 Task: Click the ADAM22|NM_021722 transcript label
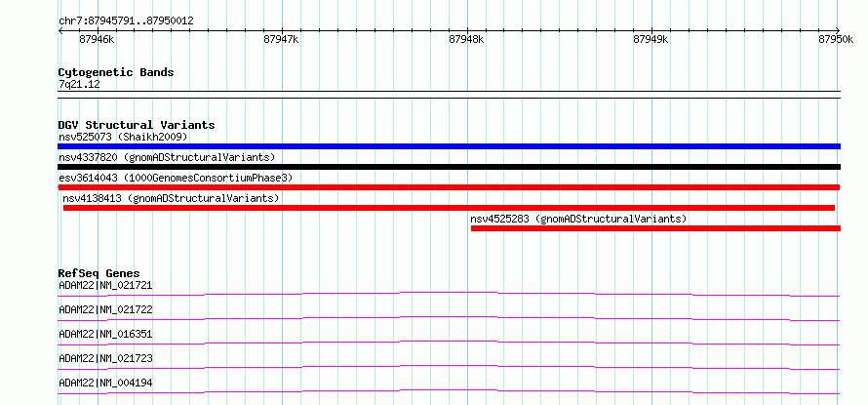[x=105, y=309]
